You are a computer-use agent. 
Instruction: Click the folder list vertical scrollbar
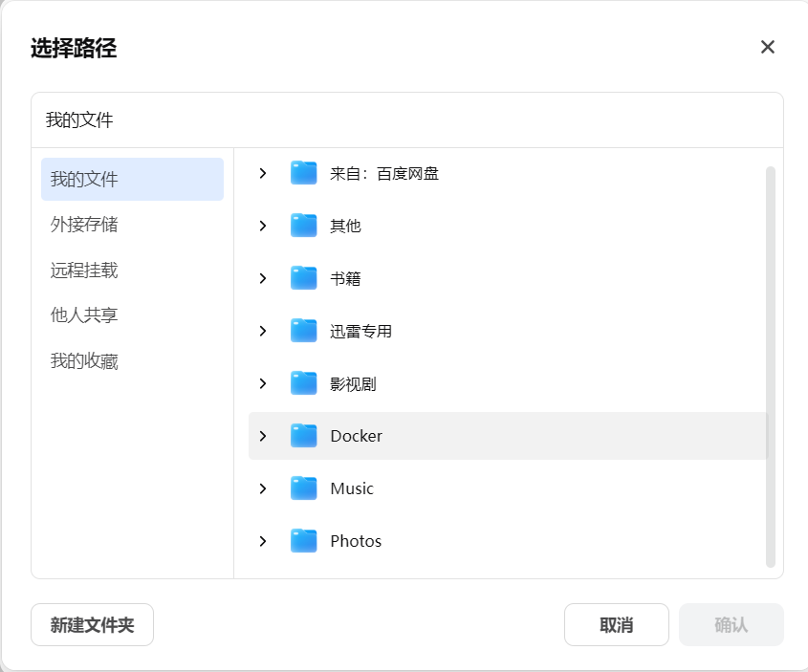(x=771, y=367)
